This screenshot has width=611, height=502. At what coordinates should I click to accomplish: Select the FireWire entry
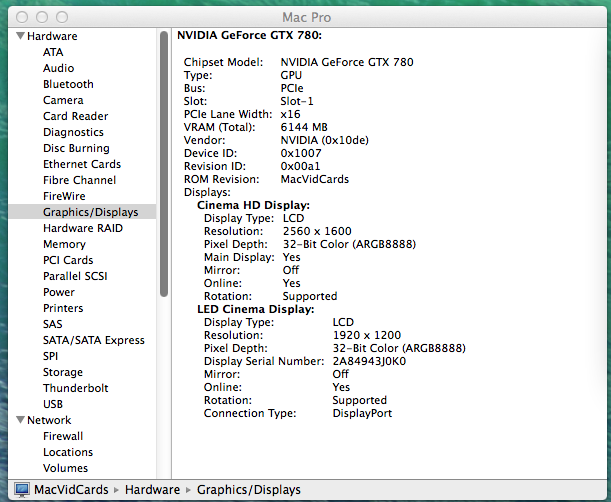point(64,196)
